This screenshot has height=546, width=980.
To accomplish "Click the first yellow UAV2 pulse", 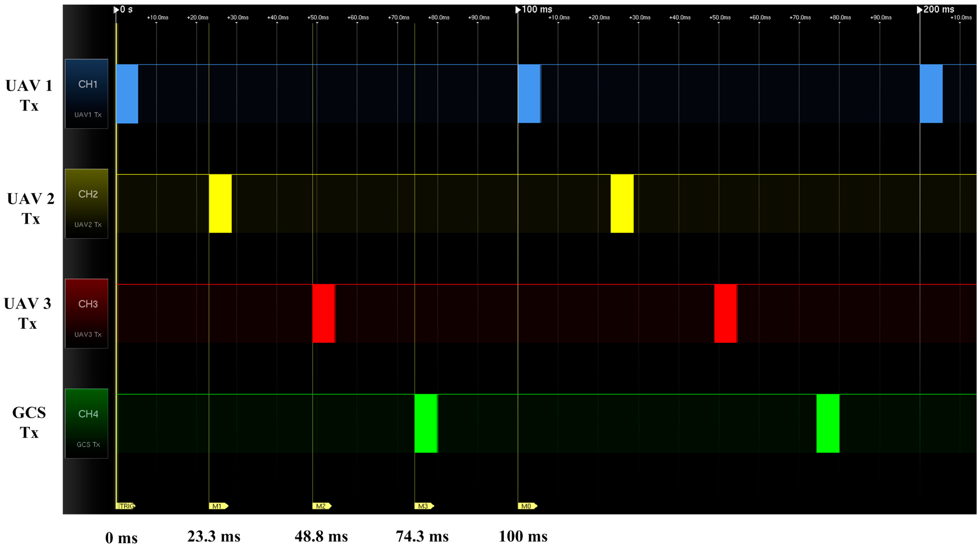I will click(220, 204).
